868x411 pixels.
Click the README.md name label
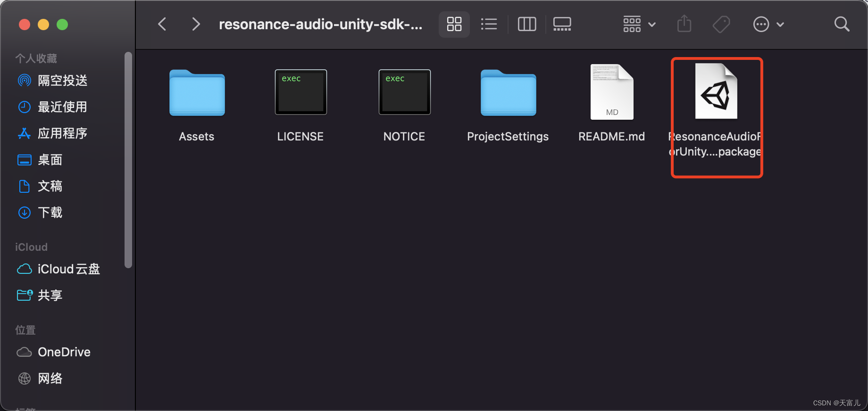612,137
